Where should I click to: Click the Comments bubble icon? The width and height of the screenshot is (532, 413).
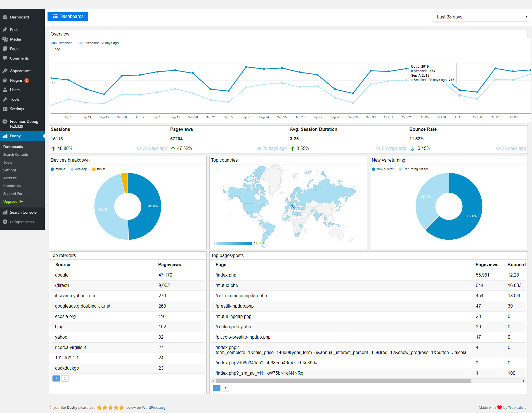pos(5,58)
